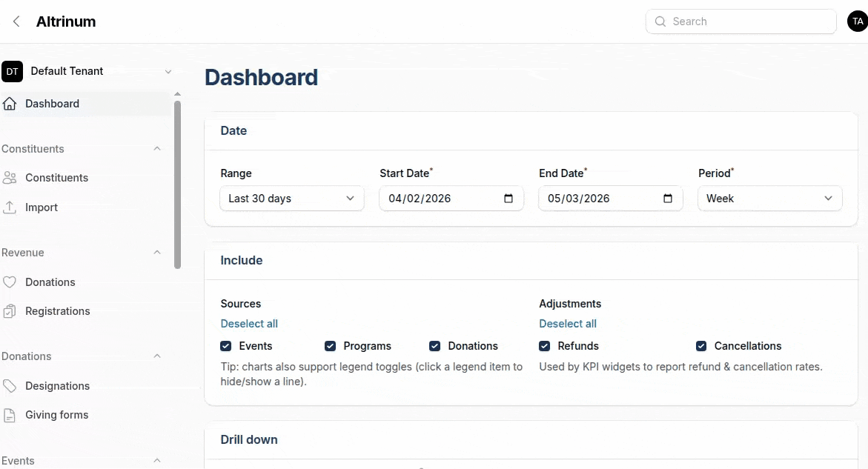
Task: Click Deselect all under Adjustments
Action: [x=567, y=324]
